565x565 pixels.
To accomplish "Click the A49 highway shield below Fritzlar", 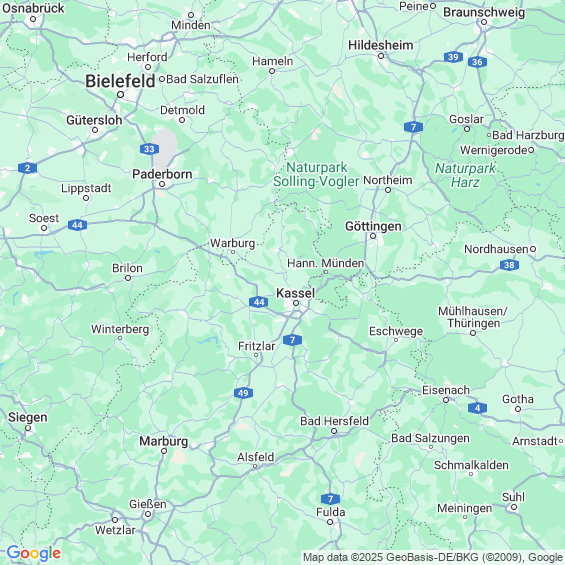I will 243,393.
